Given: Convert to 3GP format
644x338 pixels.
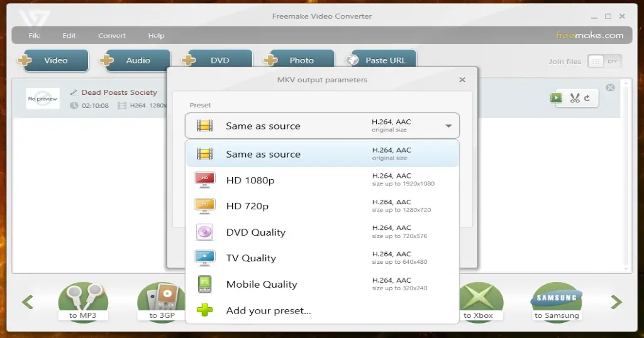Looking at the screenshot, I should click(x=162, y=302).
